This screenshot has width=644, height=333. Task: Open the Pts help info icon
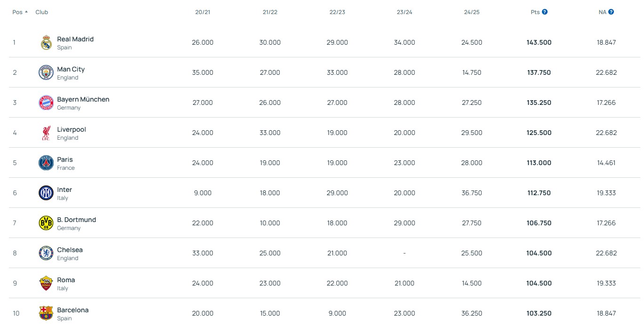pos(545,12)
